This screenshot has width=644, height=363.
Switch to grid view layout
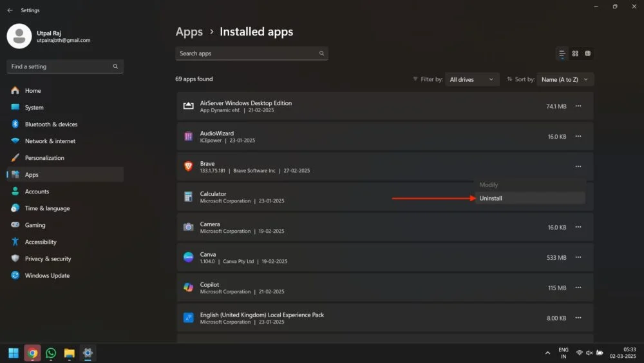click(575, 54)
